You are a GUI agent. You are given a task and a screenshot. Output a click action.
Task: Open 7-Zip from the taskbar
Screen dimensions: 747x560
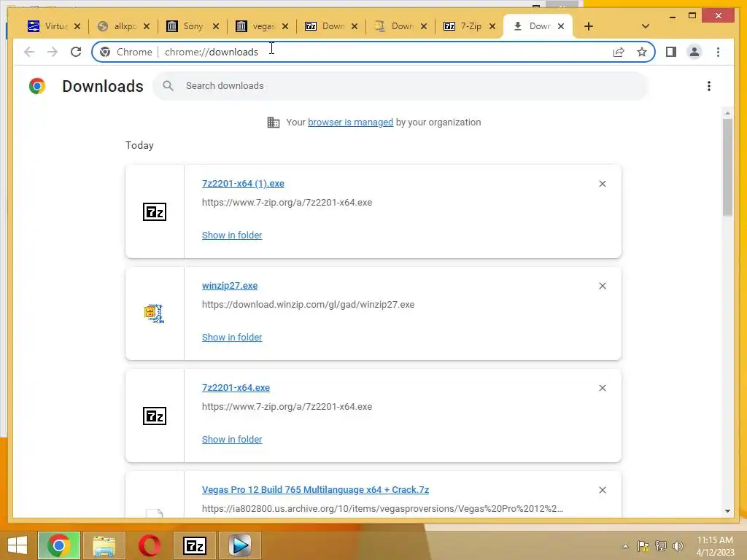(194, 545)
